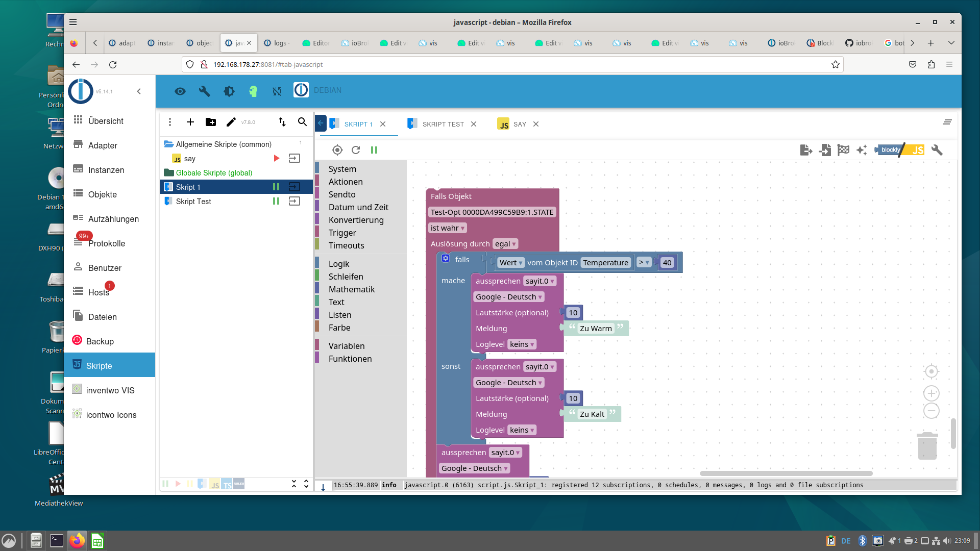Toggle the global pause button top toolbar
This screenshot has height=551, width=980.
coord(374,150)
